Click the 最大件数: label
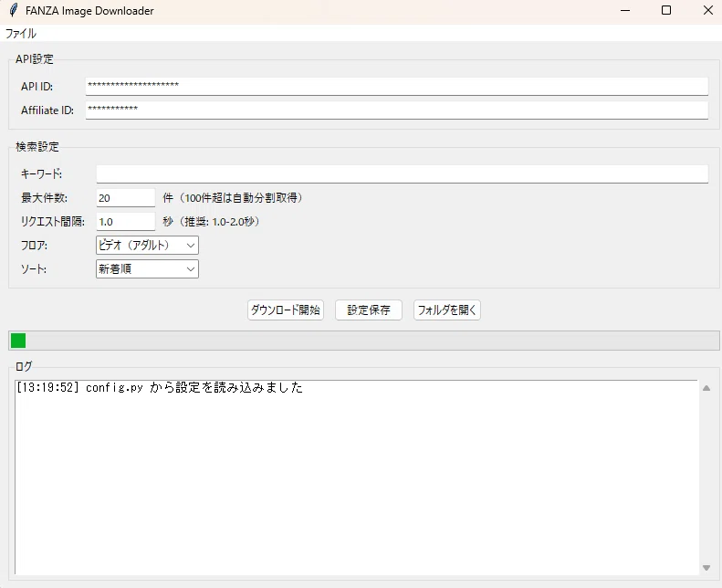The image size is (722, 588). coord(44,198)
